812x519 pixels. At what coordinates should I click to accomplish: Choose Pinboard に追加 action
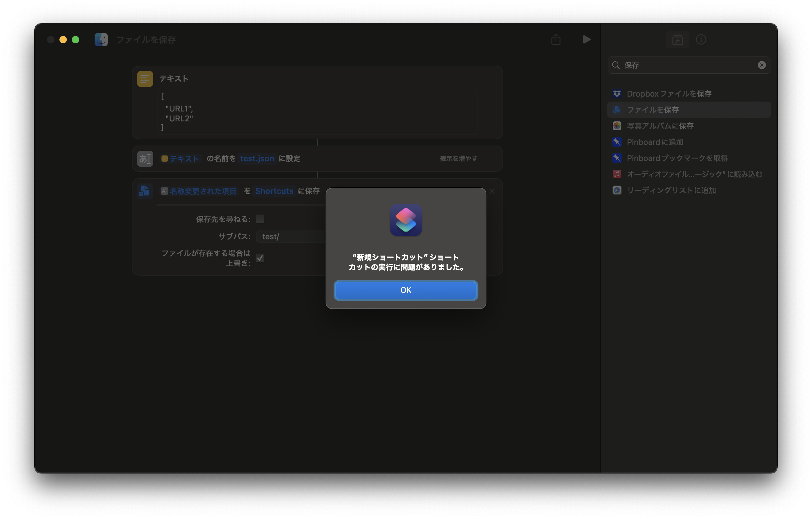click(x=654, y=142)
